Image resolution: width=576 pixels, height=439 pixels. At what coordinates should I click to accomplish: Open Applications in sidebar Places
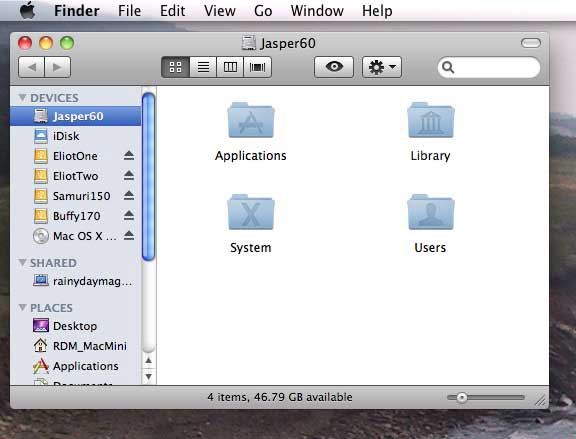click(76, 366)
